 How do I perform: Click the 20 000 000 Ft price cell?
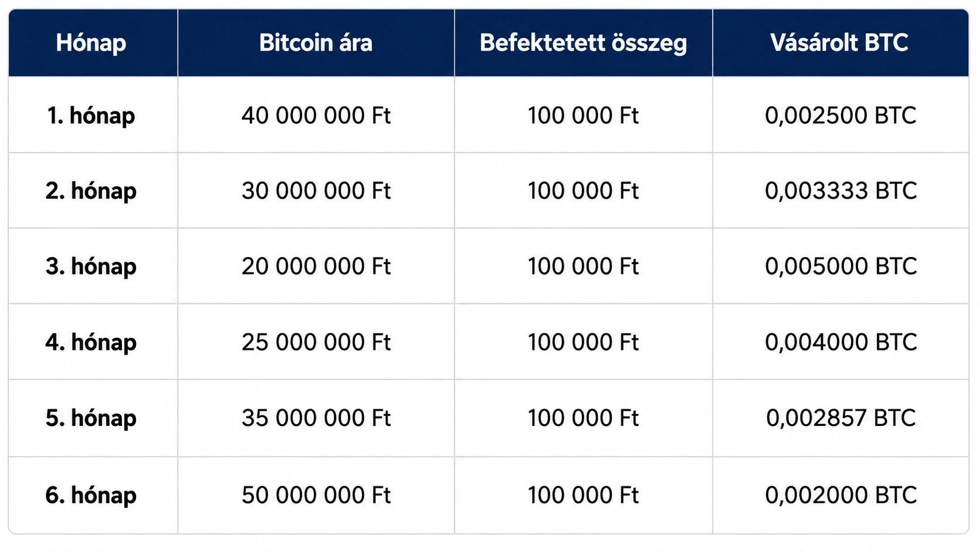[x=316, y=266]
